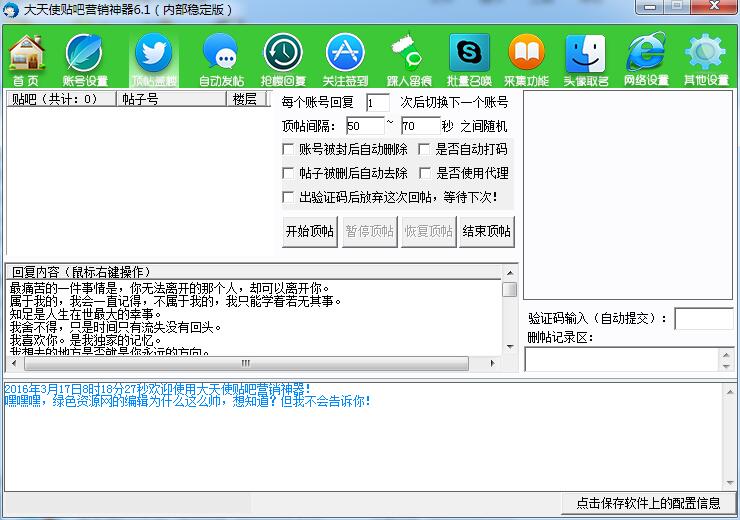
Task: Click the 验证码输入 field
Action: click(704, 319)
